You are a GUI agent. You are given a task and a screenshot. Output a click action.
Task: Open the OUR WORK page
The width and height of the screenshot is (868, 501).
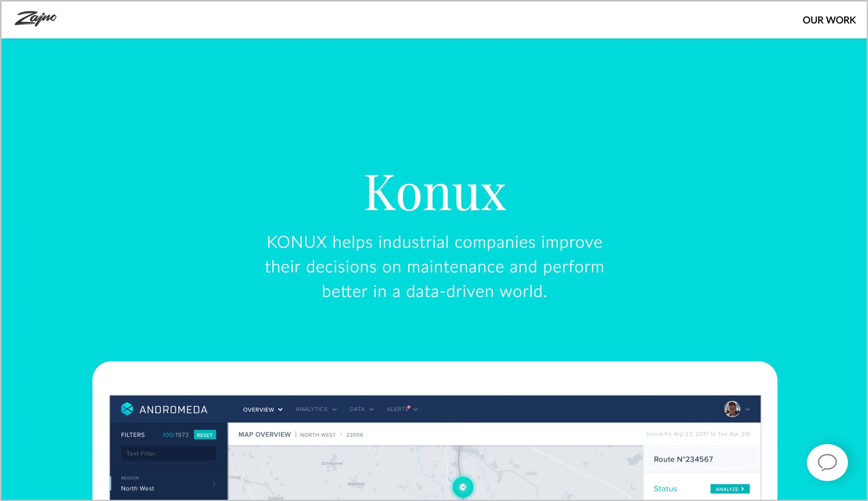(x=829, y=20)
